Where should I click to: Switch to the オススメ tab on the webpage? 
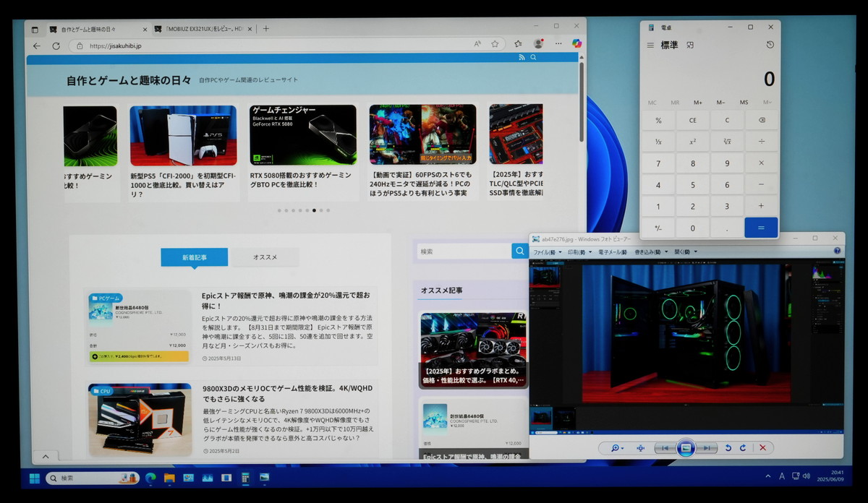(x=264, y=257)
